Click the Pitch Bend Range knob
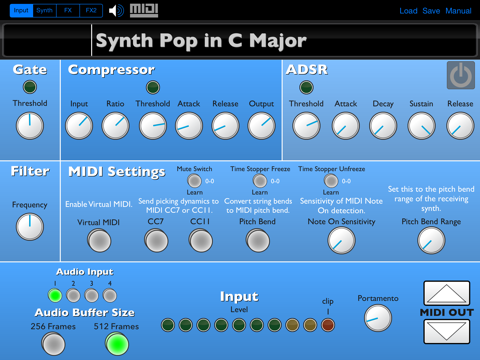480x360 pixels. 431,240
